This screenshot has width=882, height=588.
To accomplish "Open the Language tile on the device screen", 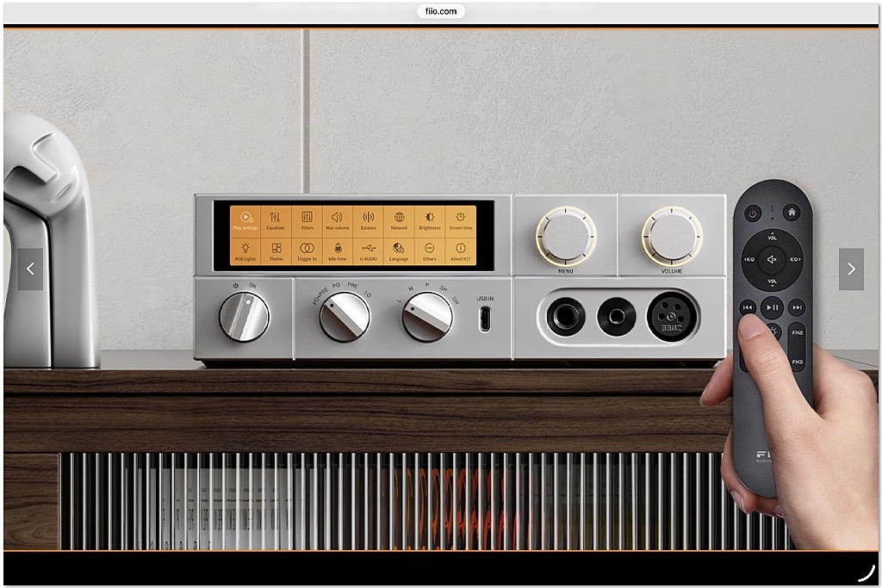I will coord(399,251).
